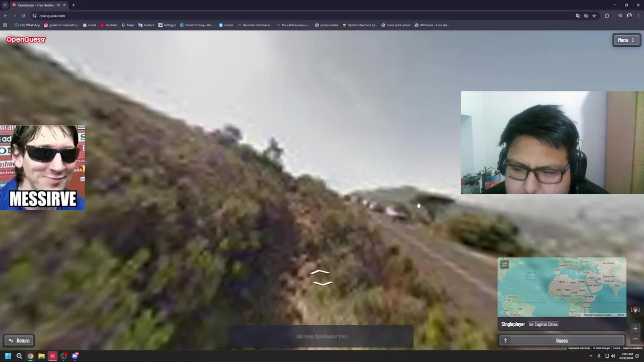The image size is (644, 362).
Task: Open Gmail bookmark
Action: 89,25
